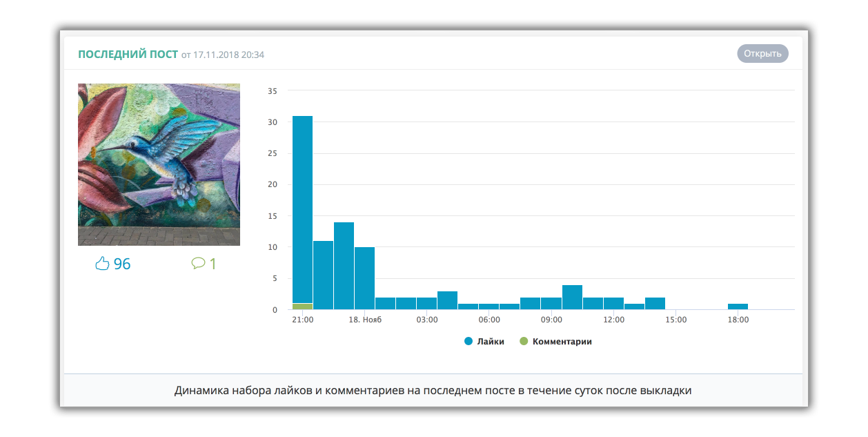
Task: Click the 03:00 axis label
Action: click(427, 320)
